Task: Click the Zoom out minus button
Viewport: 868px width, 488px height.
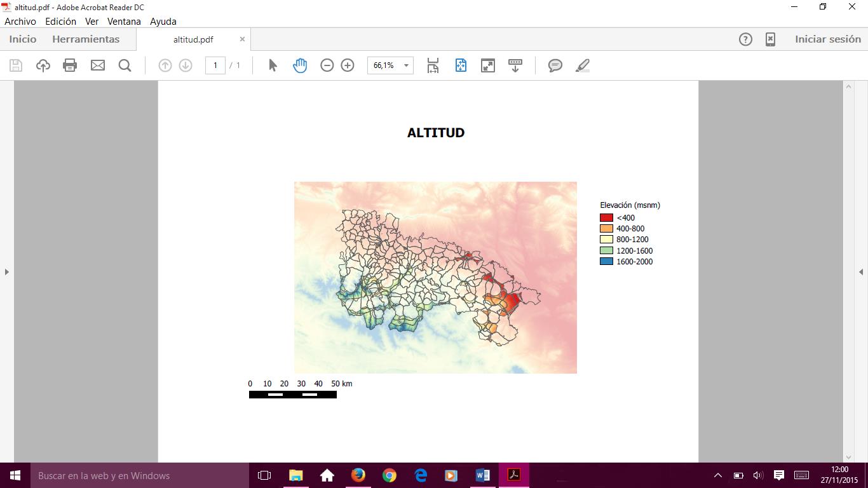Action: click(327, 65)
